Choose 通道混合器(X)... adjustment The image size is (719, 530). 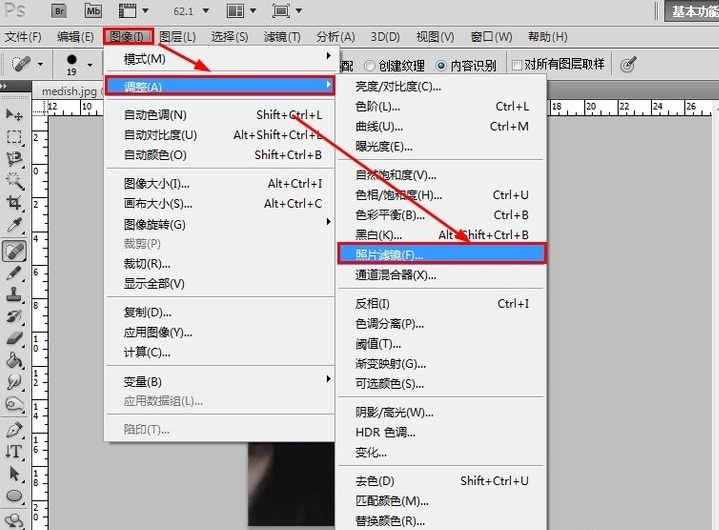[x=442, y=275]
